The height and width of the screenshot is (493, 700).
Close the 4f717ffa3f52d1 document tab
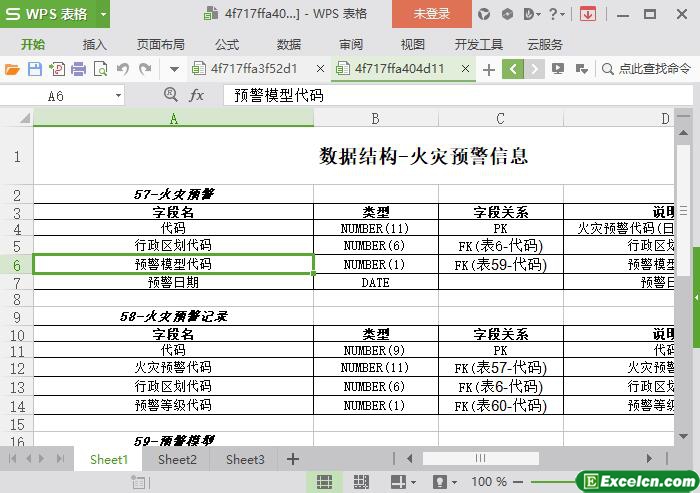[x=320, y=69]
